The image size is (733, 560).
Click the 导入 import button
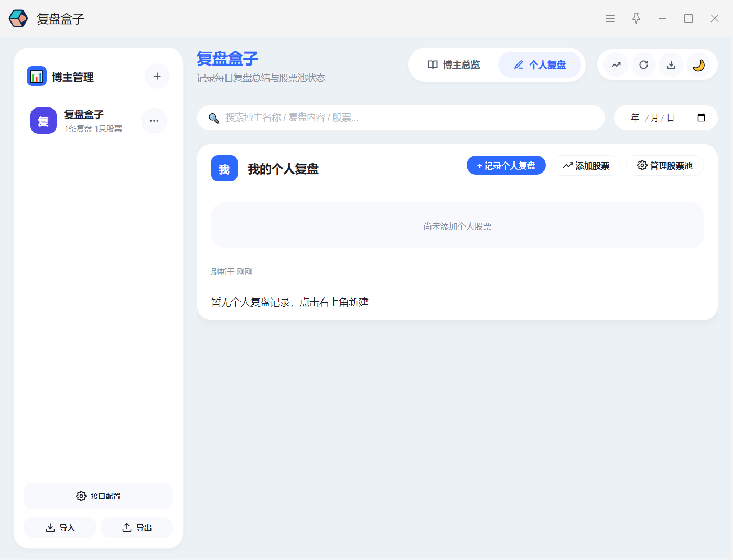tap(60, 527)
